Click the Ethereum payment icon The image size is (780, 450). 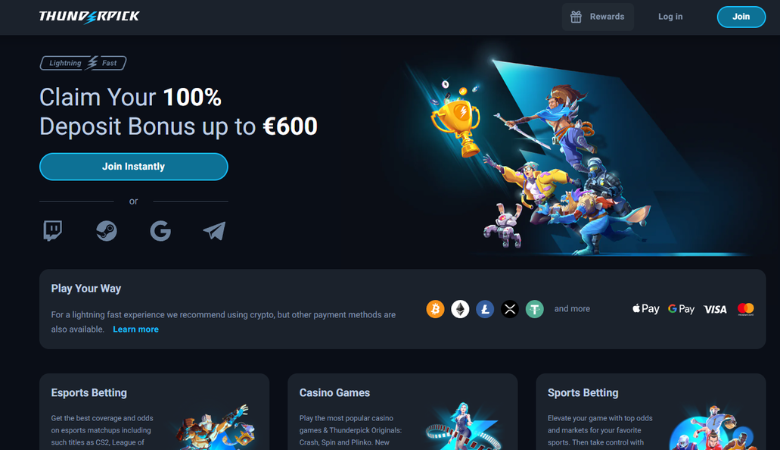point(460,309)
